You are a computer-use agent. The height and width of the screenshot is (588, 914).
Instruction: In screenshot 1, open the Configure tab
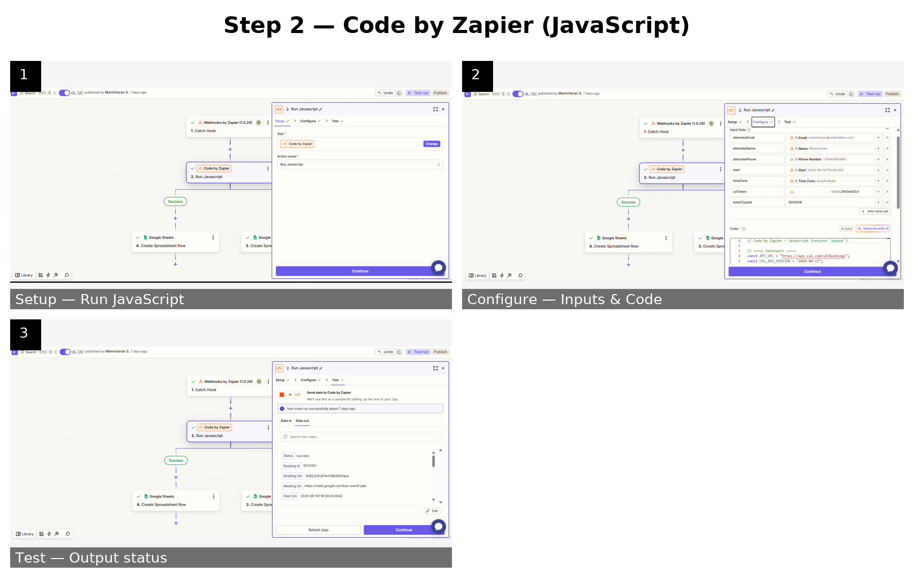pos(310,121)
